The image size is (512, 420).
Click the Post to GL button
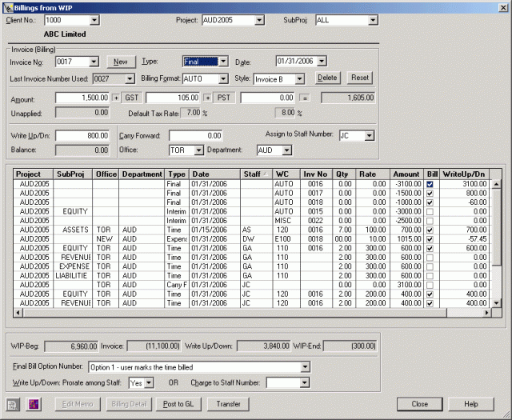pos(178,404)
